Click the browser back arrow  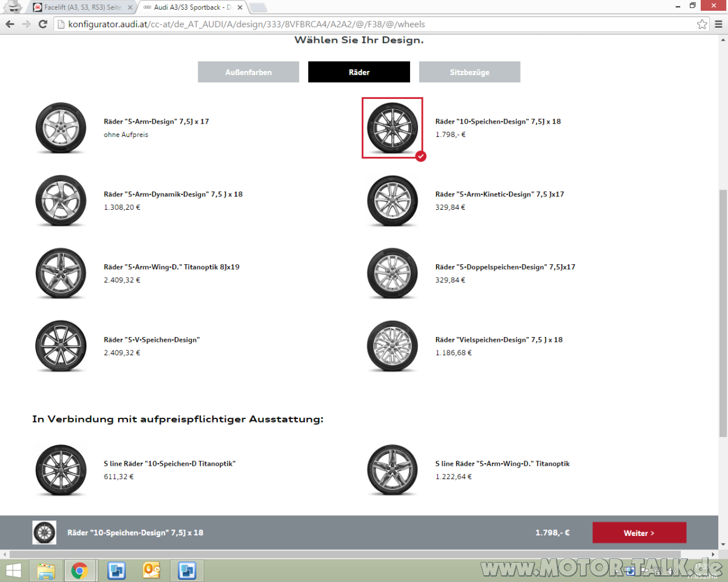10,24
